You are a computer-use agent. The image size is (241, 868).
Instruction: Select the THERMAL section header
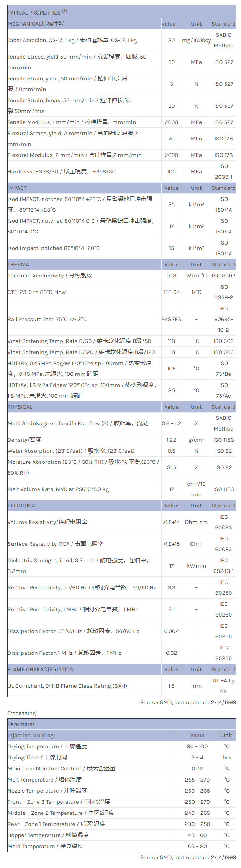(x=20, y=264)
